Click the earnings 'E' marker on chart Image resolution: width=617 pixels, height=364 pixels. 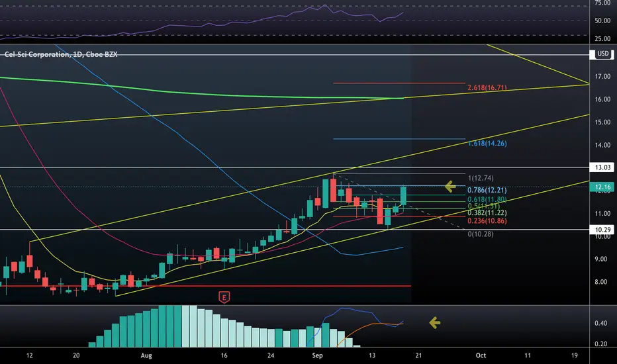(x=224, y=297)
